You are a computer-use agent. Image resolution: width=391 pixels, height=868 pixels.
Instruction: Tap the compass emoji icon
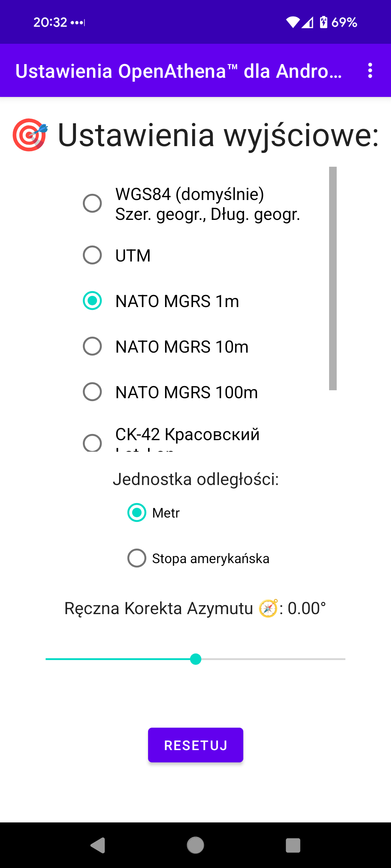[x=268, y=608]
